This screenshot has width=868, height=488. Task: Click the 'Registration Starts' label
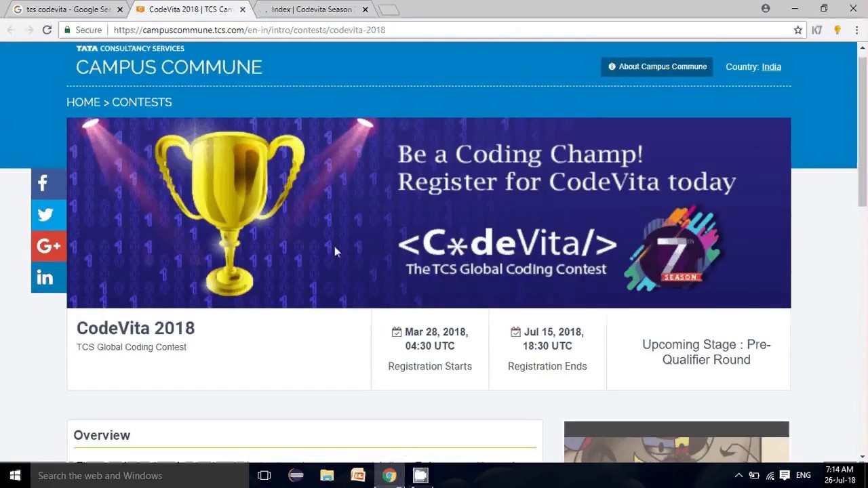coord(430,366)
